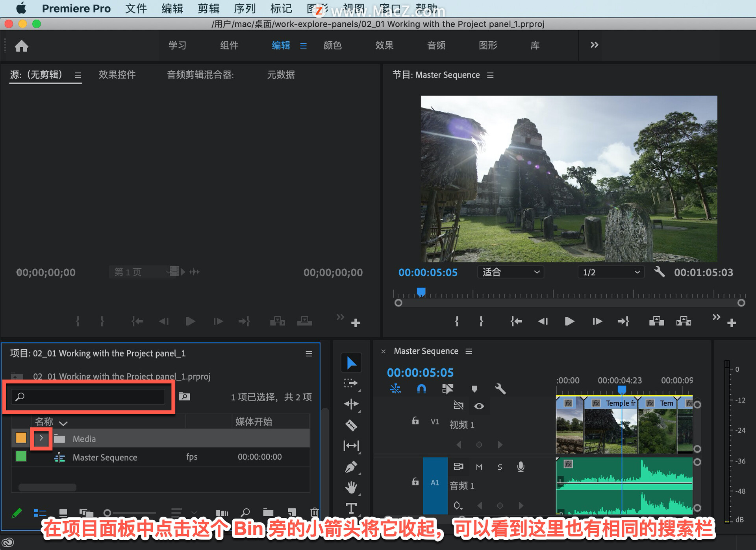Switch Project panel to freeform view
The width and height of the screenshot is (756, 550).
(86, 513)
